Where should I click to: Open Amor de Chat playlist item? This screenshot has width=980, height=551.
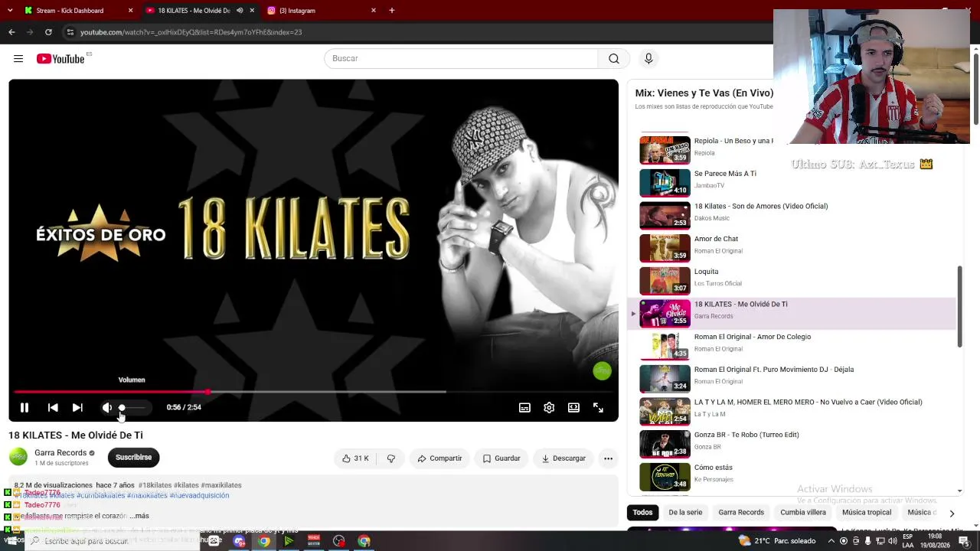click(x=792, y=248)
